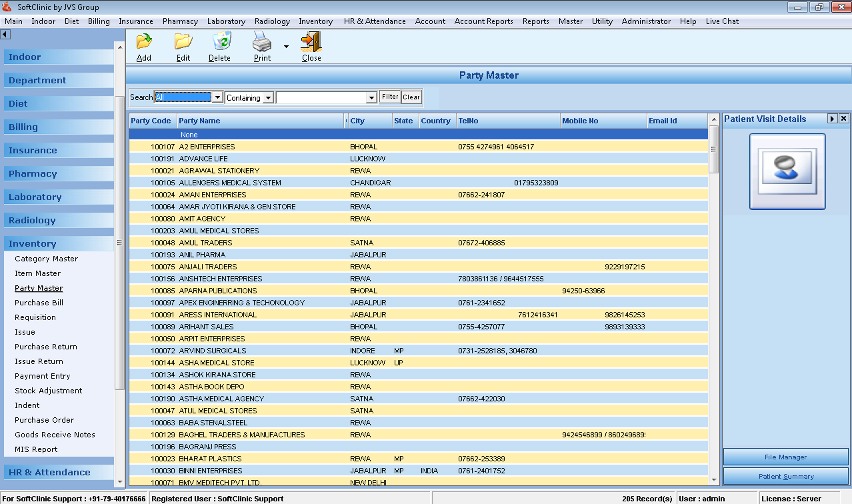
Task: Click the Print printer icon
Action: click(x=262, y=42)
